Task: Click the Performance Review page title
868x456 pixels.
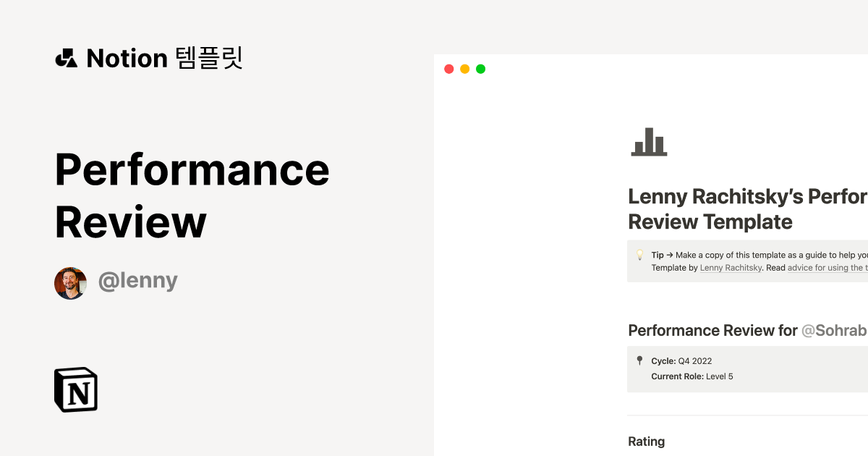Action: tap(192, 195)
